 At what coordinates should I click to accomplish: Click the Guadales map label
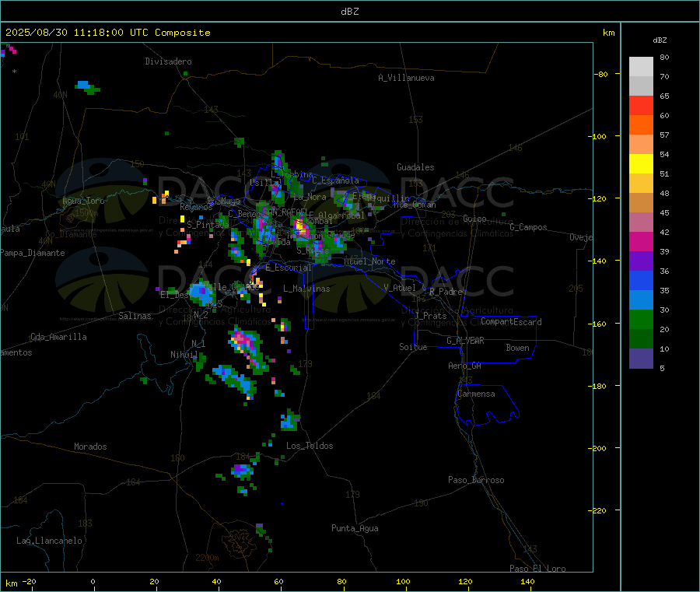(415, 167)
